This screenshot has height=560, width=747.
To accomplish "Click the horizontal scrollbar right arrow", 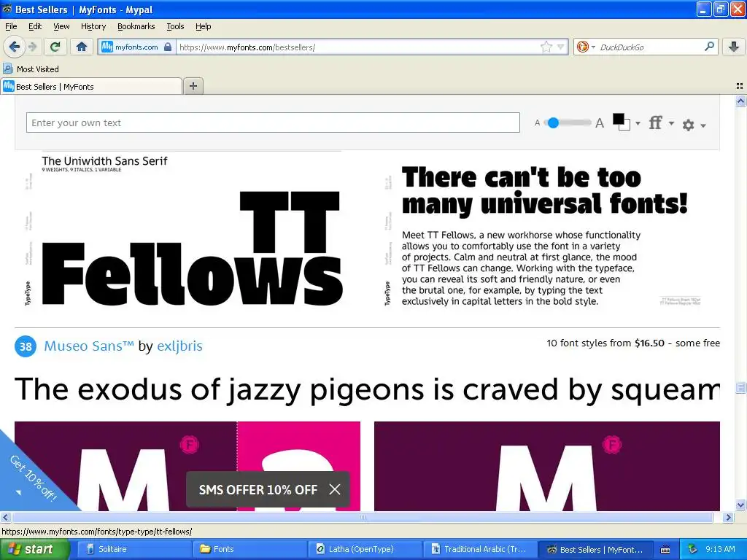I will 728,517.
